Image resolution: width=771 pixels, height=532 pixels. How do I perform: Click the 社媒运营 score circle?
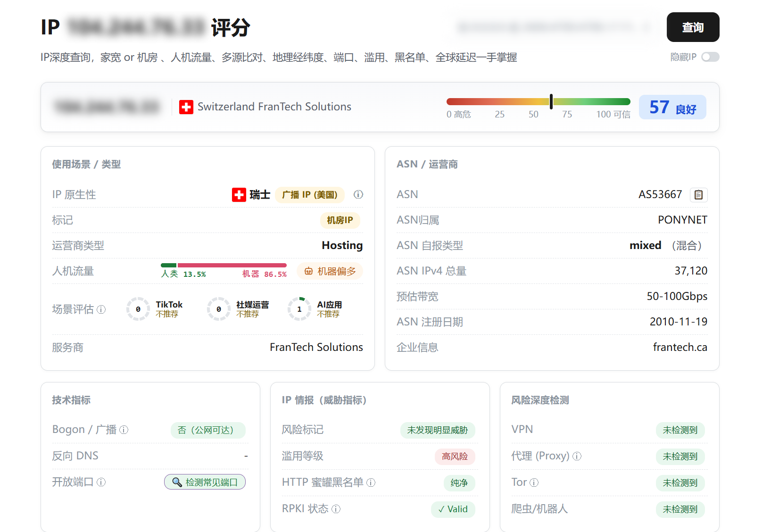tap(219, 309)
